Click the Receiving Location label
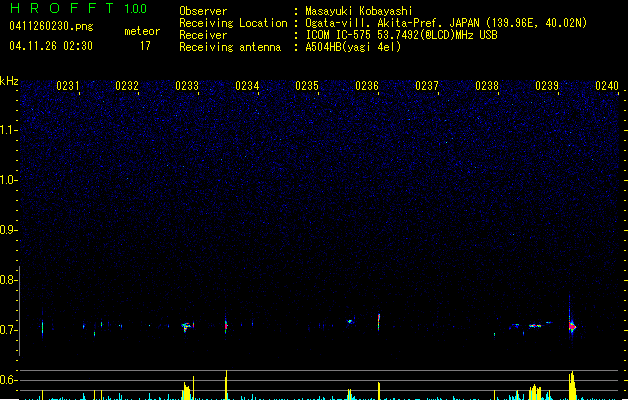This screenshot has height=400, width=629. 233,23
